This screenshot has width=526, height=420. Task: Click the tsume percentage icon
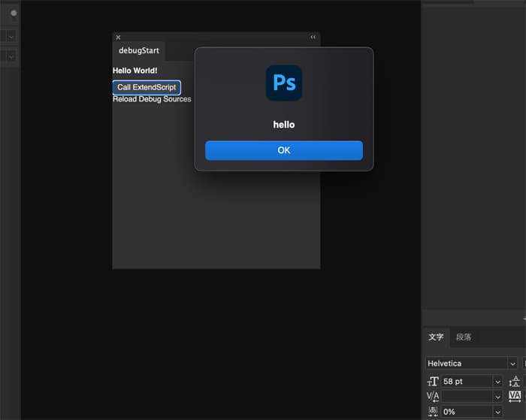click(x=433, y=412)
